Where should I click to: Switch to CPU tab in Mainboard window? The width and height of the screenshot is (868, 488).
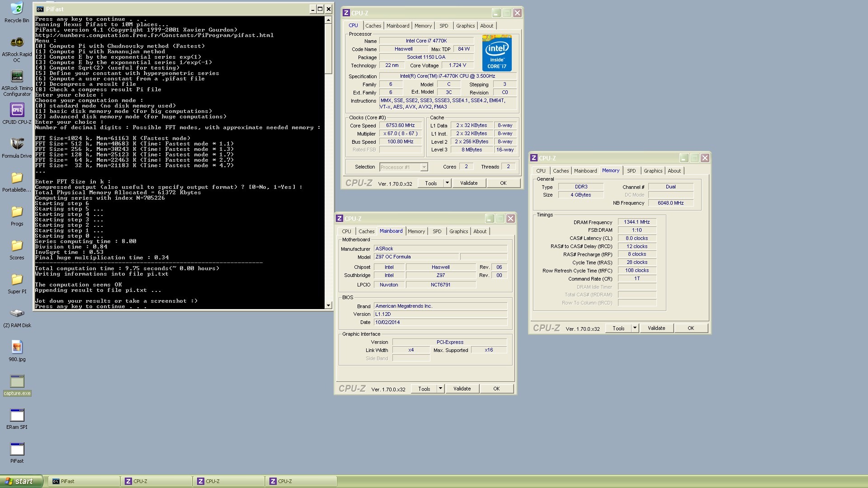point(346,231)
